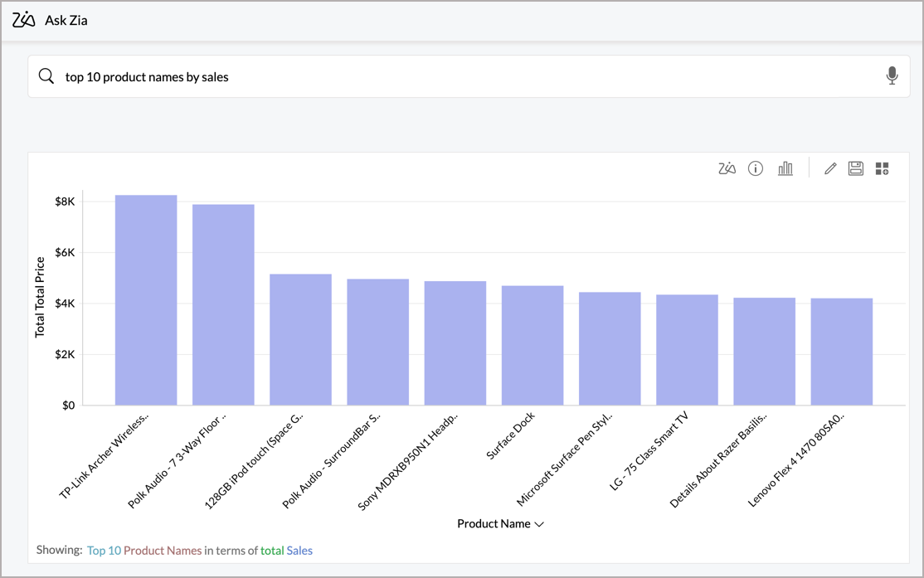This screenshot has width=924, height=578.
Task: Click the search magnifier icon
Action: [46, 76]
